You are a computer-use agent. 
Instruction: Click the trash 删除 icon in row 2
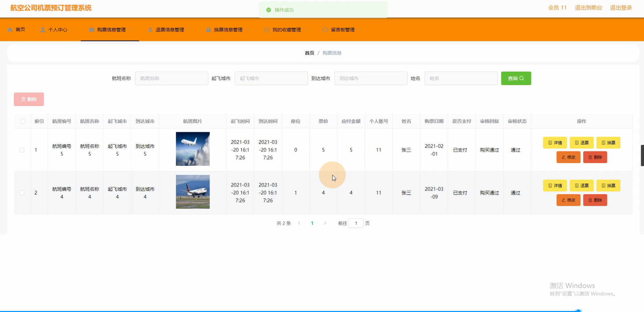tap(590, 200)
